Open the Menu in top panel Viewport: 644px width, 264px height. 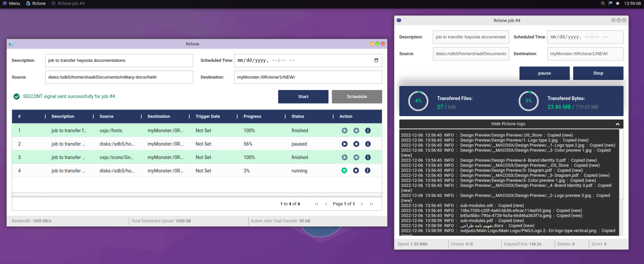click(11, 3)
